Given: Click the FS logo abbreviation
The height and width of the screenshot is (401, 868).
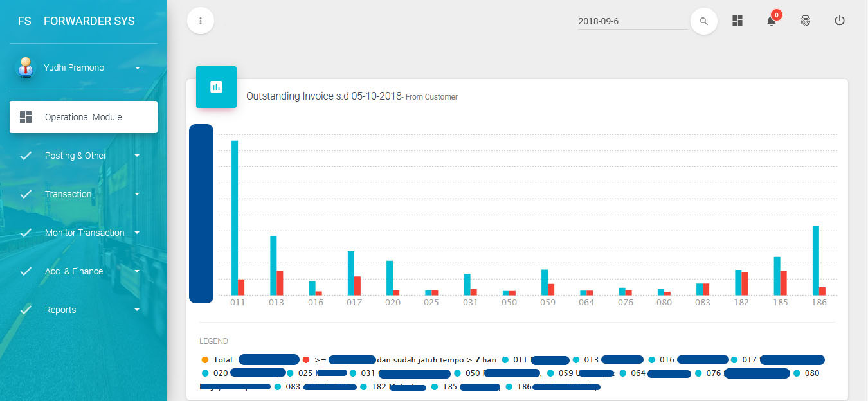Looking at the screenshot, I should pyautogui.click(x=24, y=21).
